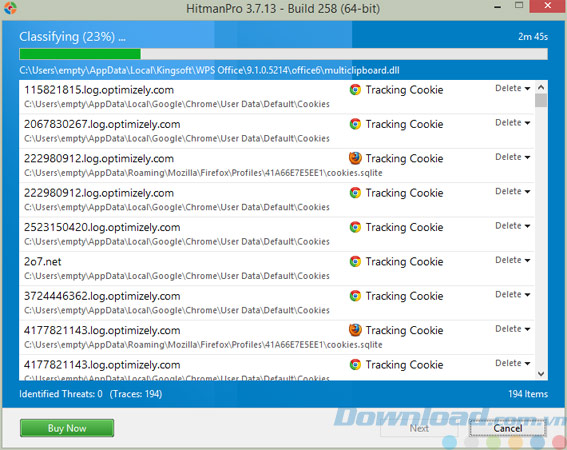Click the multiclipboard.dll file path being scanned
This screenshot has width=567, height=450.
click(x=209, y=70)
